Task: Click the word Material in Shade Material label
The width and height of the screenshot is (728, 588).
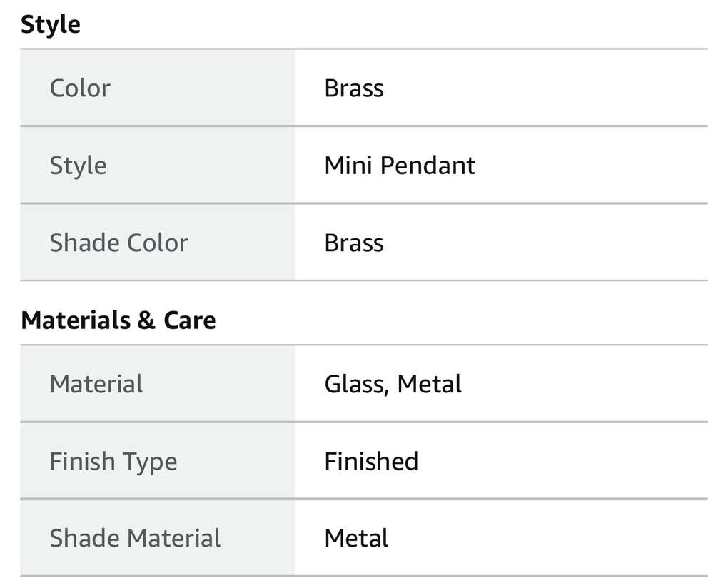Action: coord(176,539)
